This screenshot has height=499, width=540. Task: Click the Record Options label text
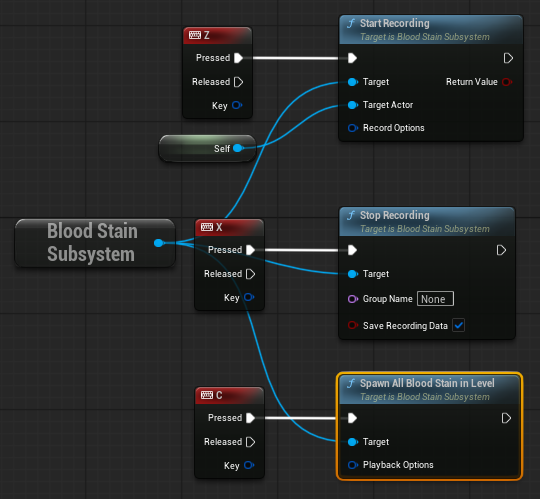[x=394, y=128]
